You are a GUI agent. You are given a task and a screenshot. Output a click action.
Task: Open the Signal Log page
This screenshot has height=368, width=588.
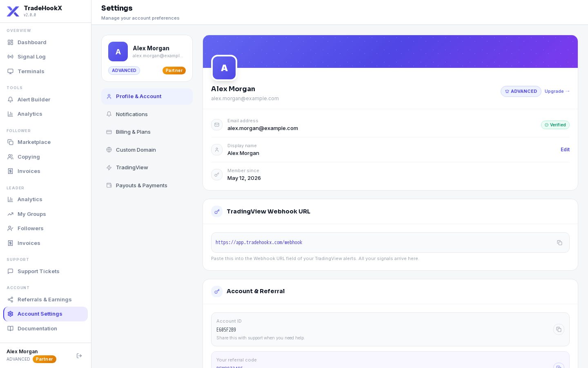click(45, 57)
